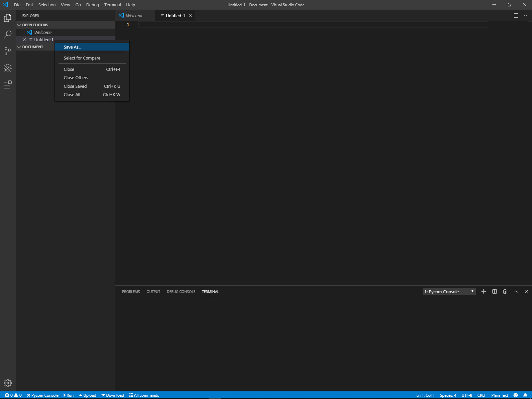This screenshot has height=399, width=532.
Task: Open the Debug view icon
Action: point(8,68)
